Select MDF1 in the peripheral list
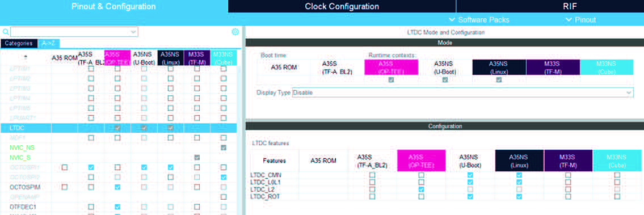 [17, 138]
